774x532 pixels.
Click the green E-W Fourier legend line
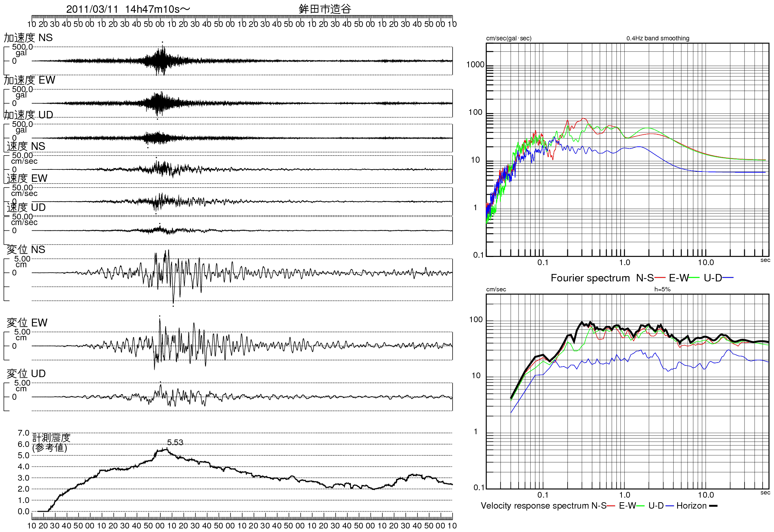(694, 278)
